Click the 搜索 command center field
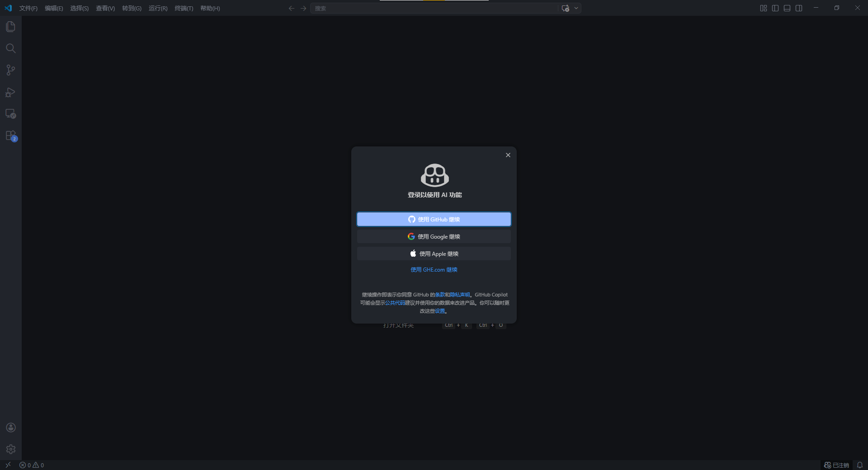Screen dimensions: 868x470 (434, 8)
